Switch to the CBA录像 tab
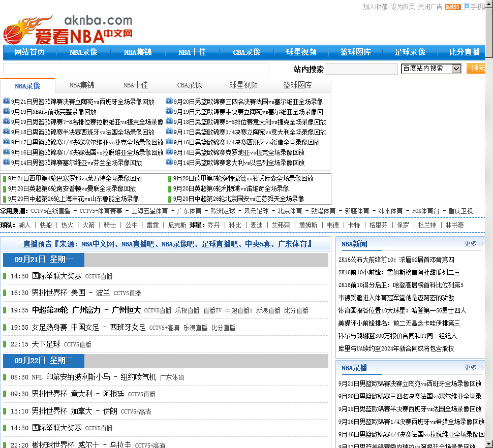Image resolution: width=493 pixels, height=448 pixels. (x=190, y=85)
